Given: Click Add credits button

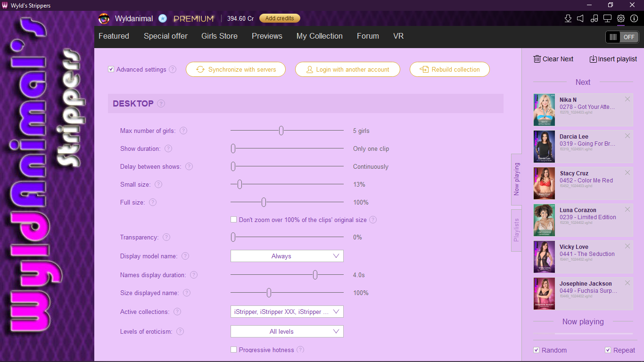Looking at the screenshot, I should click(280, 18).
